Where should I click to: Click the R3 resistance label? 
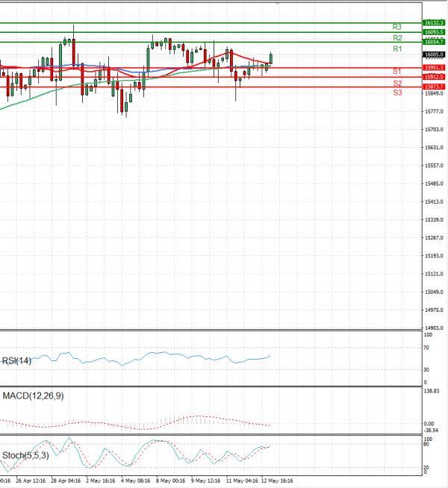pos(397,27)
